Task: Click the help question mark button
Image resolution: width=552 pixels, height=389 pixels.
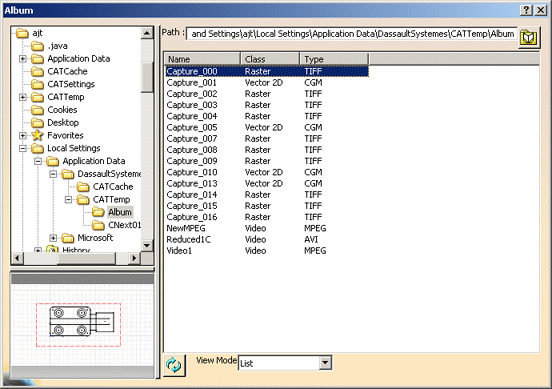Action: tap(526, 10)
